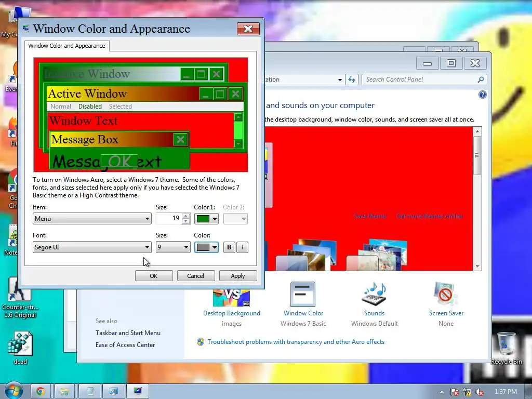Open Troubleshoot problems with transparency link
This screenshot has height=399, width=532.
(x=296, y=342)
